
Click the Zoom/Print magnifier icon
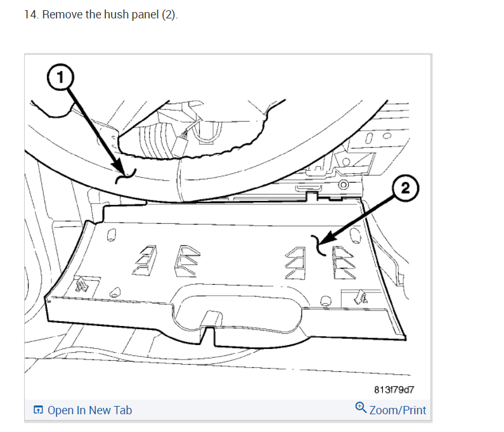point(361,407)
